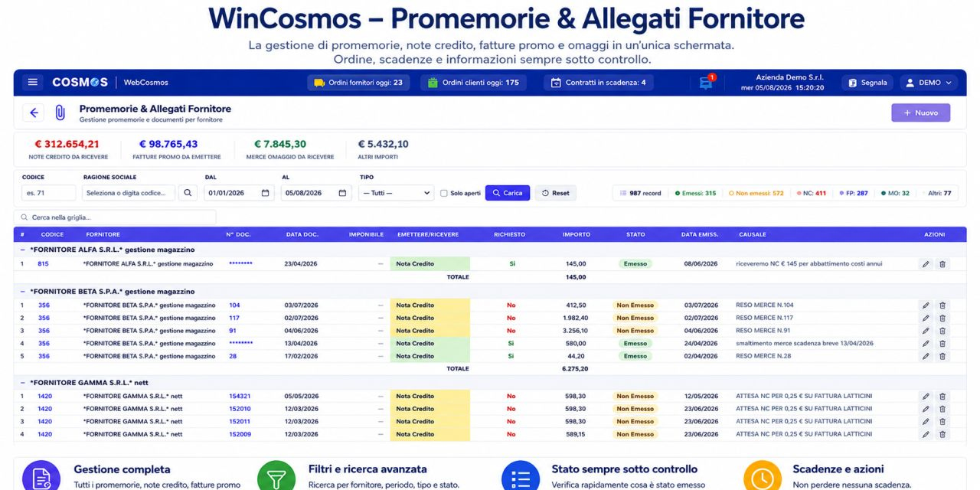Image resolution: width=980 pixels, height=490 pixels.
Task: Delete the smaltimento merce scadenza row
Action: (x=942, y=344)
